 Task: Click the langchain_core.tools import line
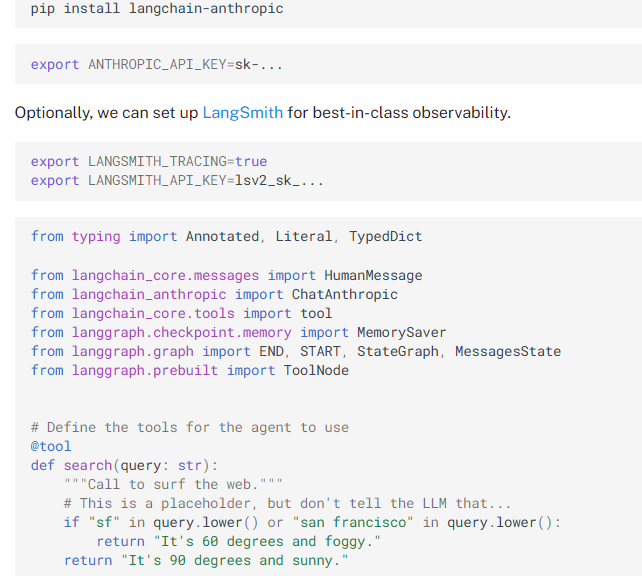181,313
